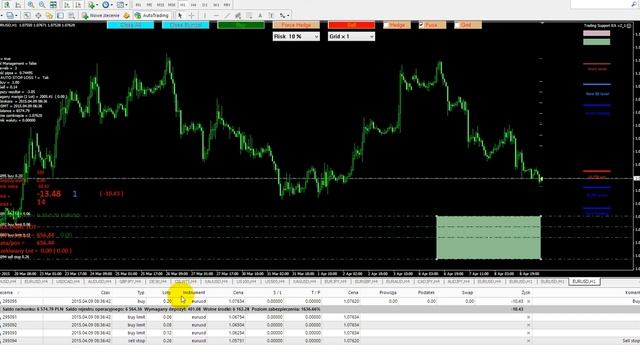Open the EURJPY,H4 chart tab
The image size is (640, 360).
(x=335, y=282)
